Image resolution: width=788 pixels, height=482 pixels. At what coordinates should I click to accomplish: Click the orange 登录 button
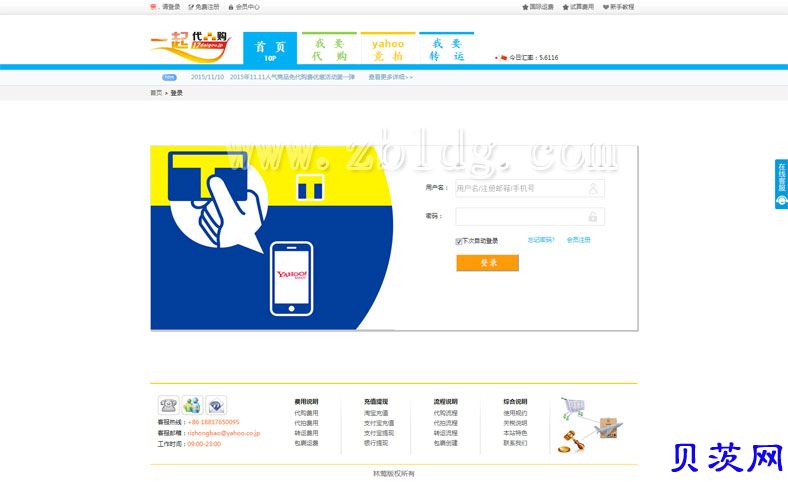coord(487,263)
